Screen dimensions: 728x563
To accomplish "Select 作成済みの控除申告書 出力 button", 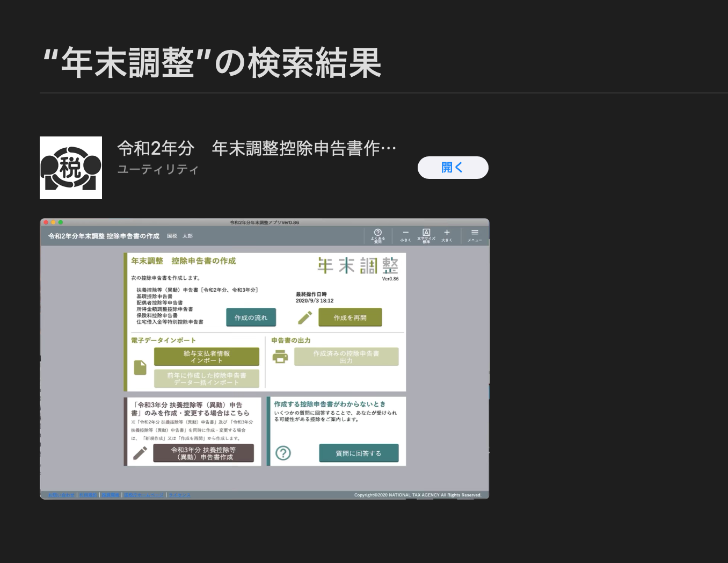I will 346,357.
